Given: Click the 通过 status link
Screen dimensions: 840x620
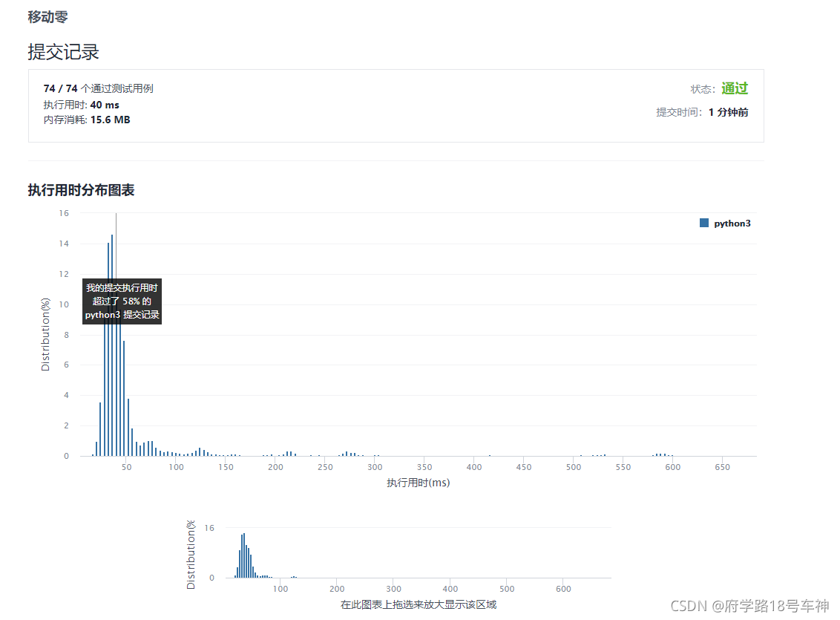Looking at the screenshot, I should click(x=735, y=88).
